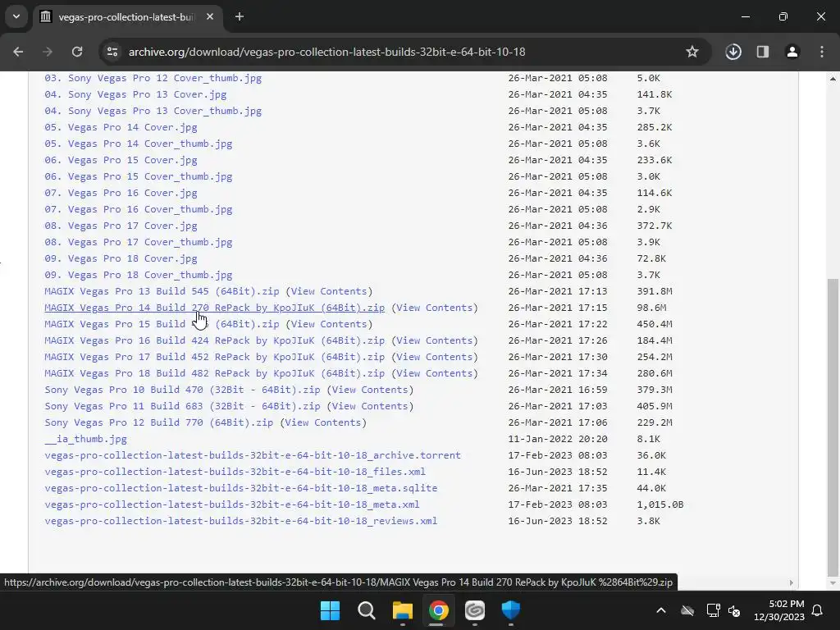This screenshot has width=840, height=630.
Task: Click horizontal scroll right arrow at bottom
Action: pos(792,583)
